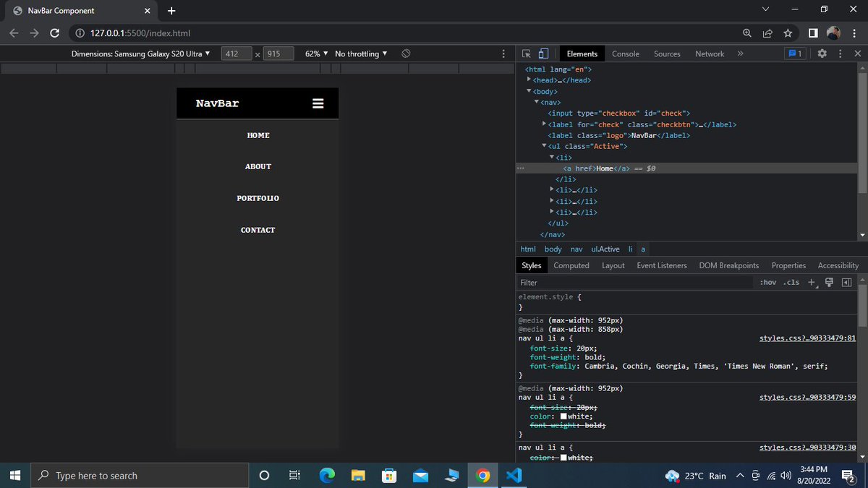This screenshot has width=868, height=488.
Task: Open the Layout tab
Action: [613, 265]
